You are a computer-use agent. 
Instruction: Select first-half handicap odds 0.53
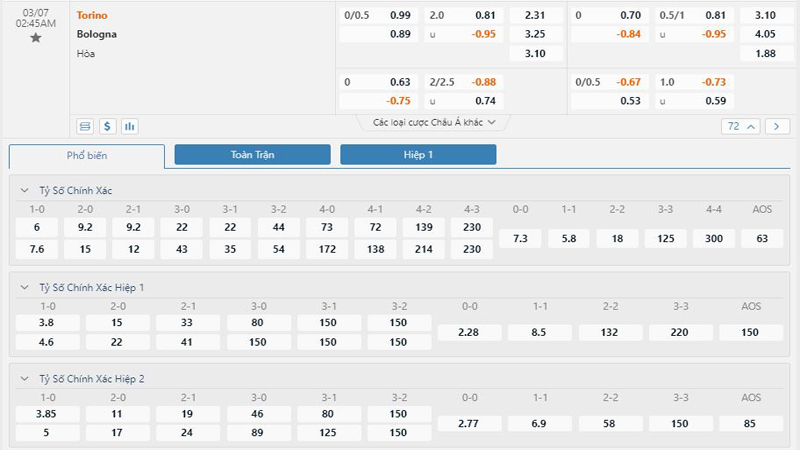(x=610, y=101)
